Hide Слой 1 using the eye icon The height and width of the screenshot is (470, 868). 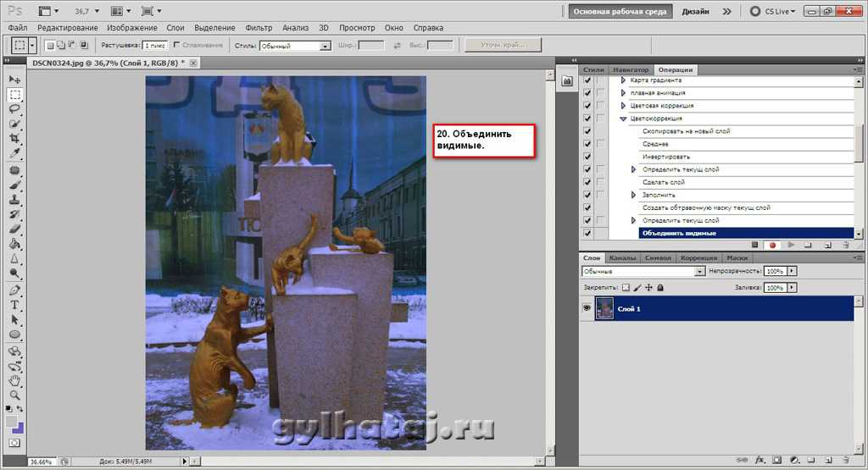point(587,309)
